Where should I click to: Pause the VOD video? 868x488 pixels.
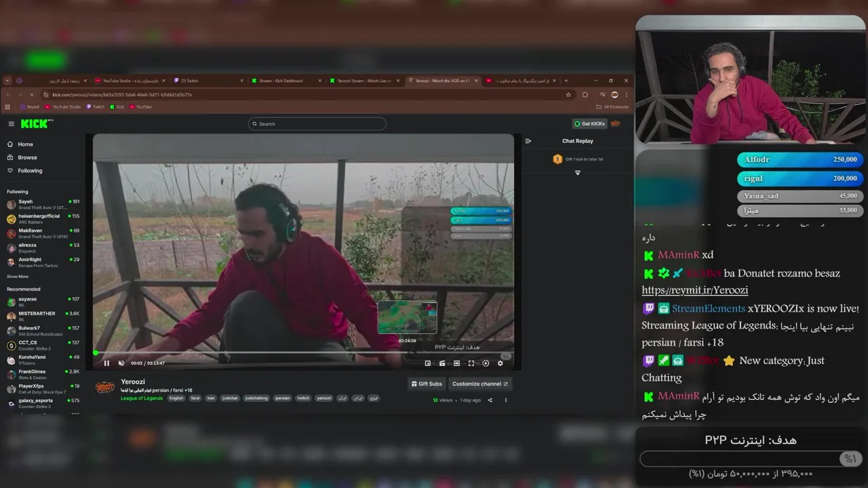point(106,363)
